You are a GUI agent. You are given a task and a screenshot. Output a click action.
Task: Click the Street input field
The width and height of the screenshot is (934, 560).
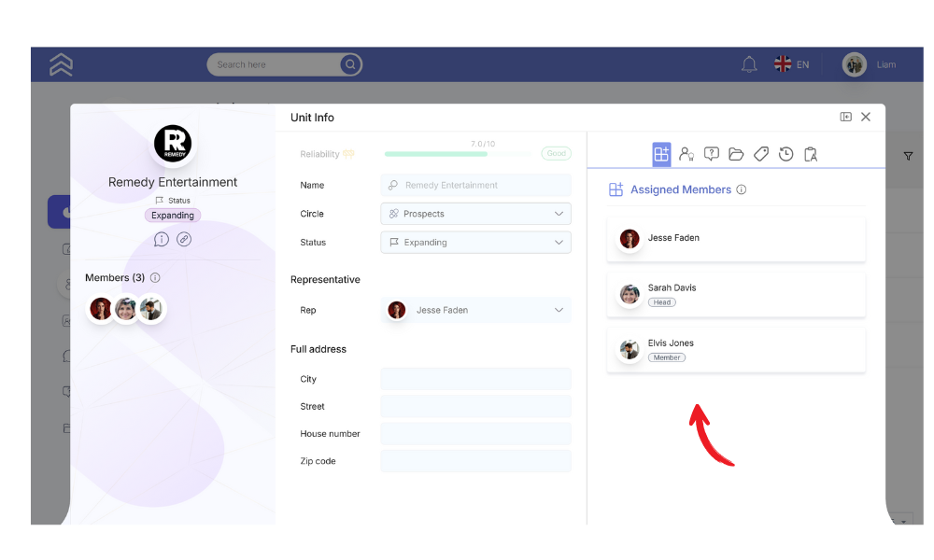pos(476,406)
